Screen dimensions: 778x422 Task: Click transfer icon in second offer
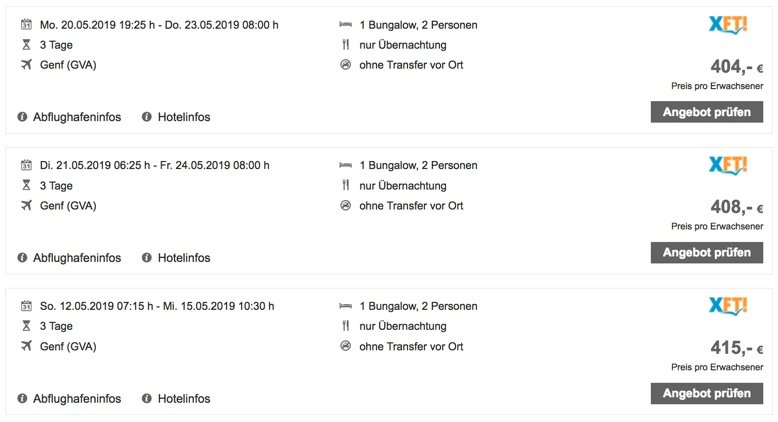pos(346,206)
